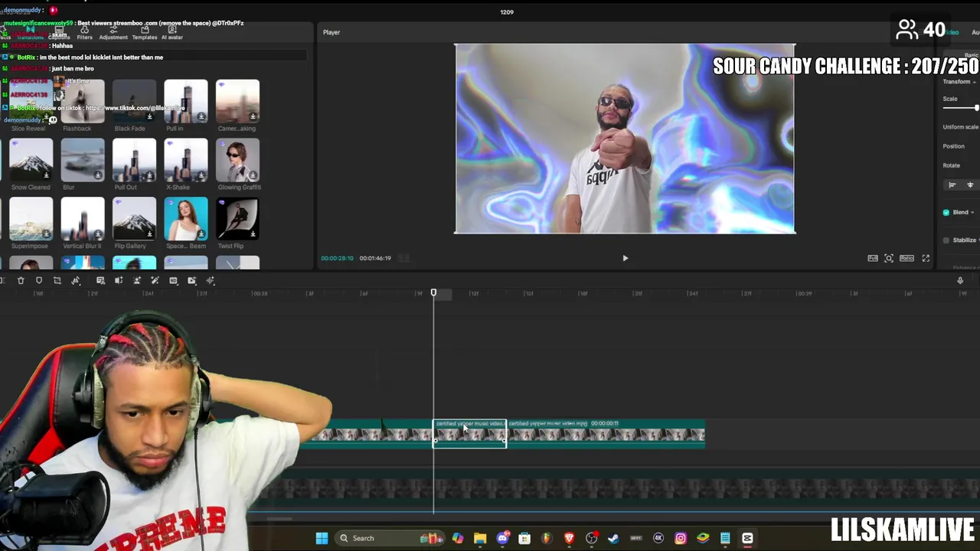Click the taskbar Search box

[389, 538]
